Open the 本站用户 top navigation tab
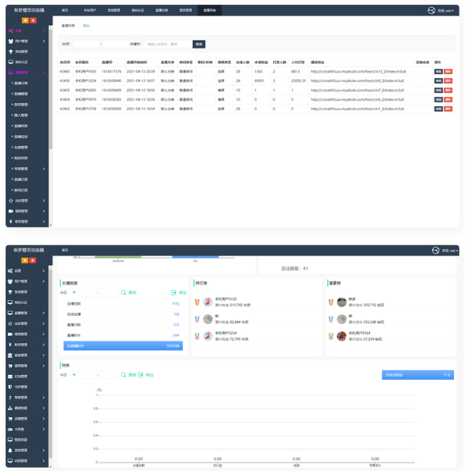Image resolution: width=476 pixels, height=471 pixels. 89,11
